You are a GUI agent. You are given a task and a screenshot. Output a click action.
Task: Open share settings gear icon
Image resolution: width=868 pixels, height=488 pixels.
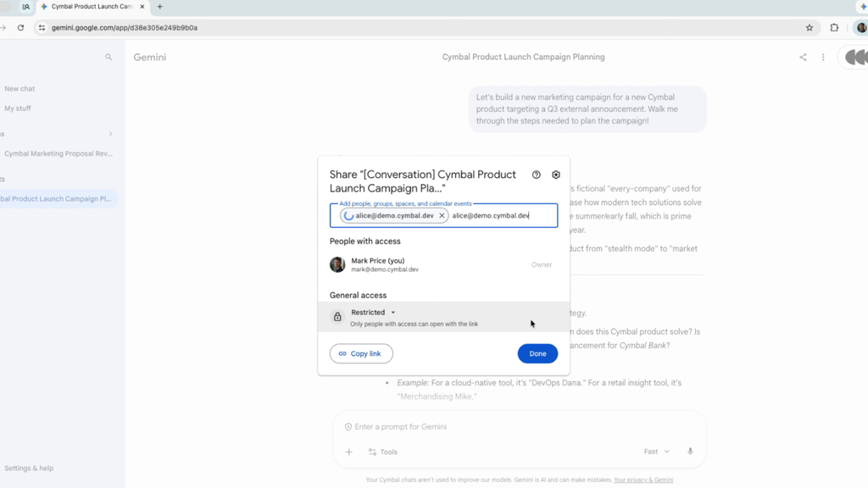pyautogui.click(x=556, y=175)
